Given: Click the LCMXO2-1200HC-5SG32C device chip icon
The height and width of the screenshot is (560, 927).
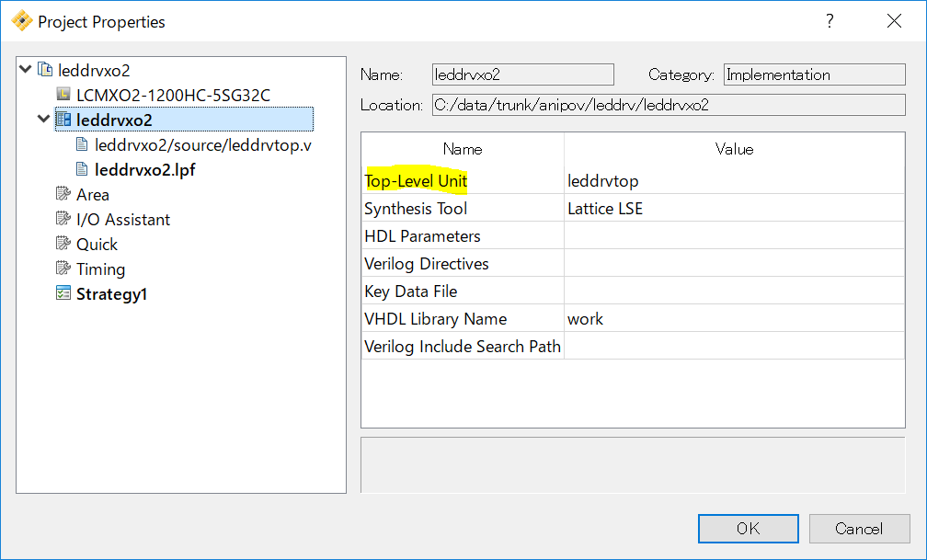Looking at the screenshot, I should pos(63,95).
